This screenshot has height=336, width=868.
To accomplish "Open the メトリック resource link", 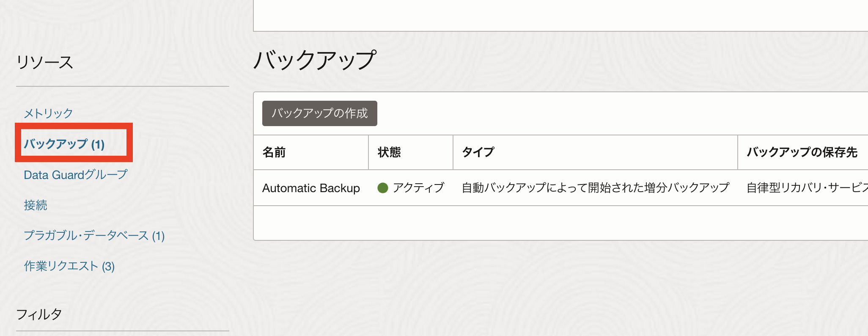I will click(x=48, y=113).
